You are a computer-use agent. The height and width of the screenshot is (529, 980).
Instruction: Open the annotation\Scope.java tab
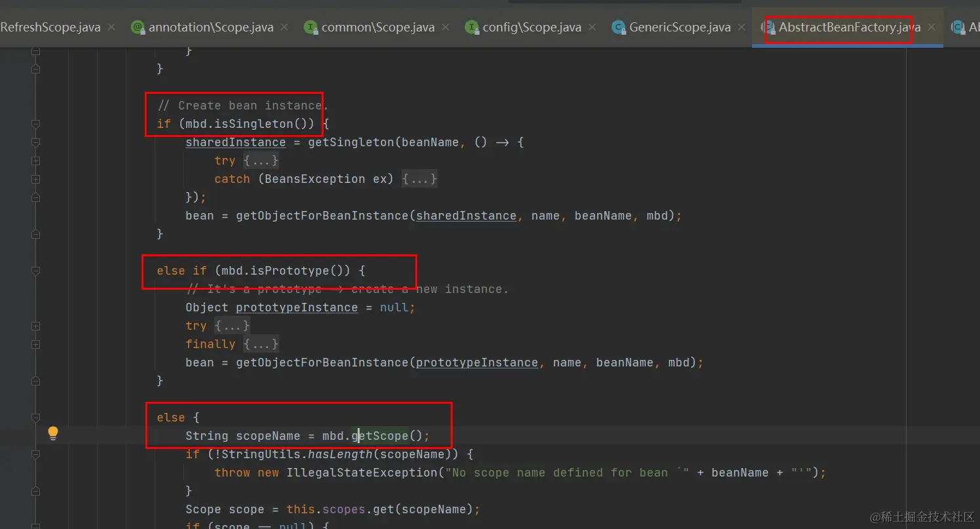click(x=210, y=28)
